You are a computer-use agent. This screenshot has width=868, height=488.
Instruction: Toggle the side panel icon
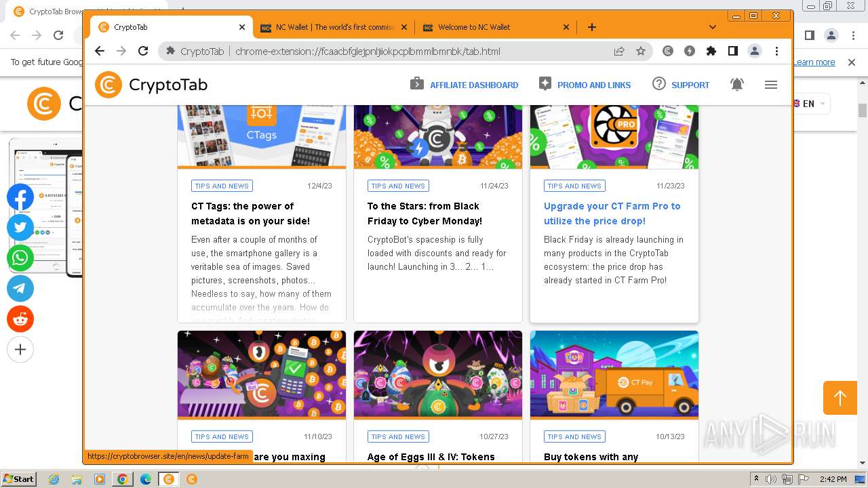point(733,51)
